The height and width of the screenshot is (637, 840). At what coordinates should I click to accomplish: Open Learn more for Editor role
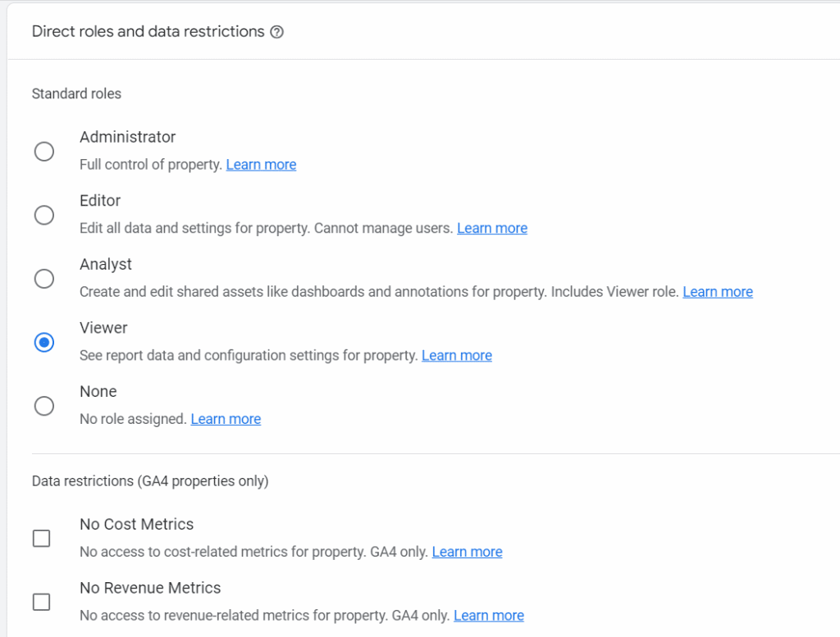coord(492,228)
